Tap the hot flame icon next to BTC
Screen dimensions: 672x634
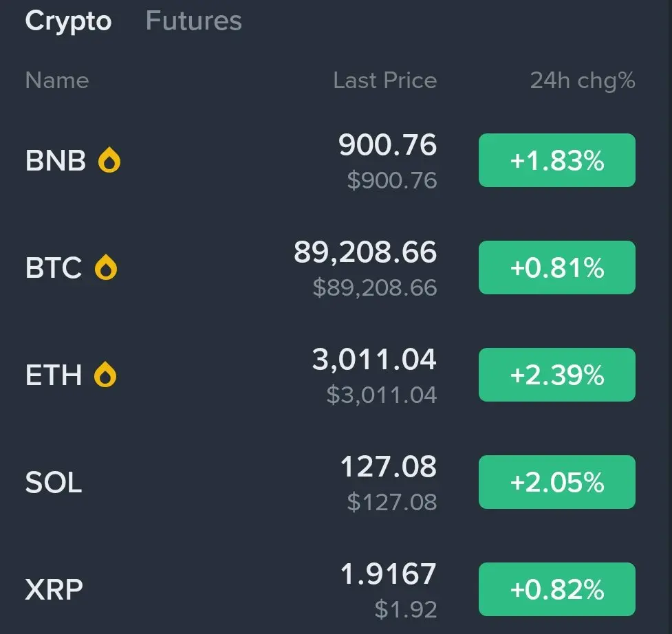click(106, 267)
